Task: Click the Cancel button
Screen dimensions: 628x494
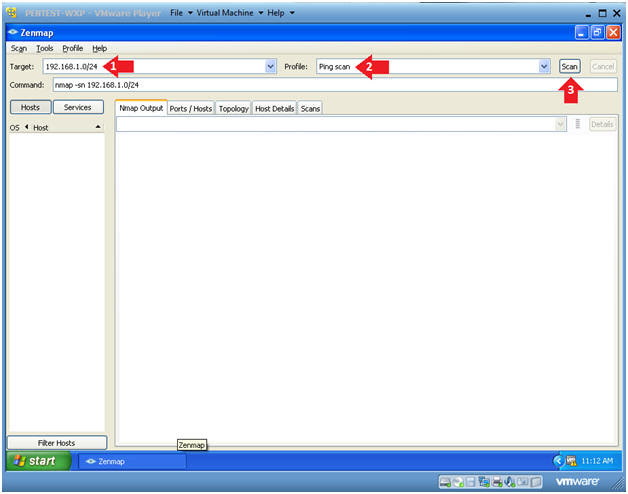Action: (603, 67)
